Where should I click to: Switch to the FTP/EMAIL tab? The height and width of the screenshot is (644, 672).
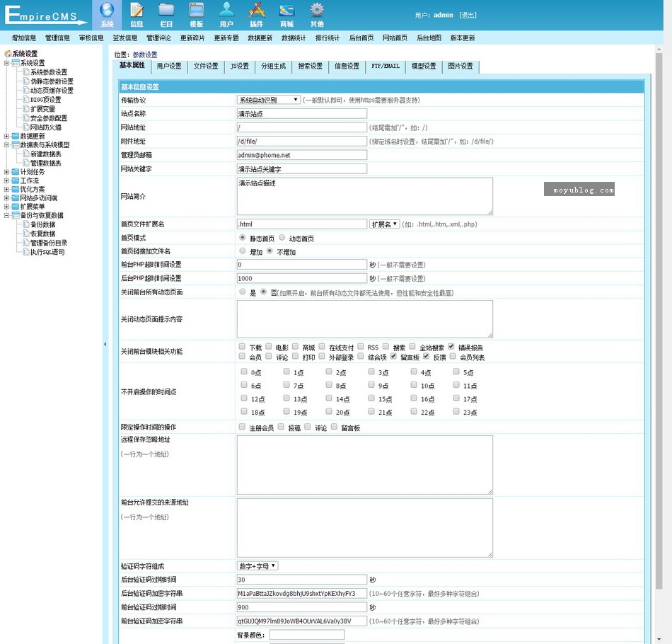386,66
